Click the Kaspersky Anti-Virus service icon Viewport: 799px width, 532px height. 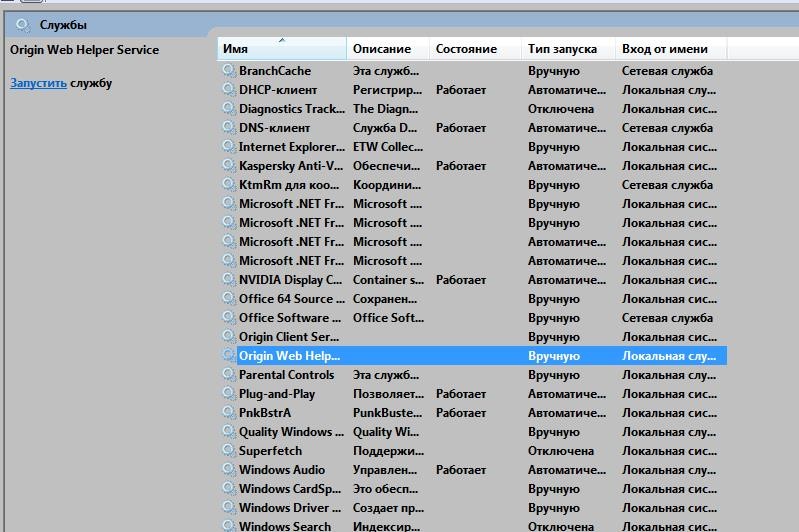click(229, 166)
